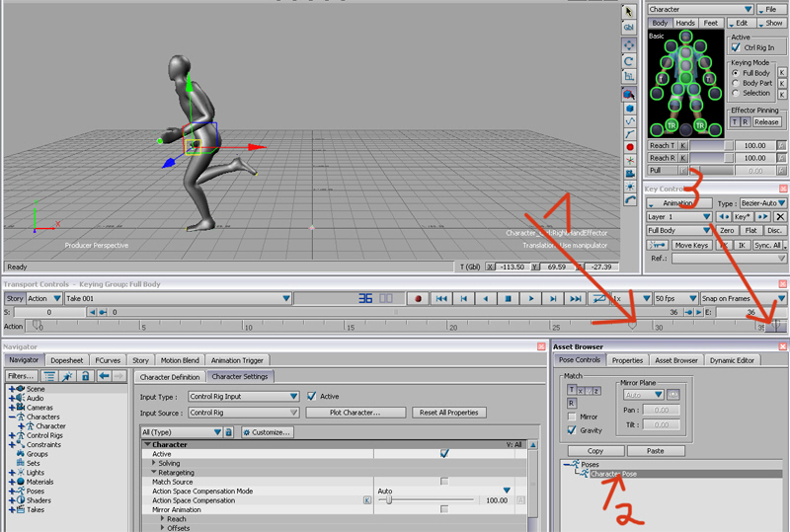Viewport: 790px width, 532px height.
Task: Jump to the end of the take
Action: 577,298
